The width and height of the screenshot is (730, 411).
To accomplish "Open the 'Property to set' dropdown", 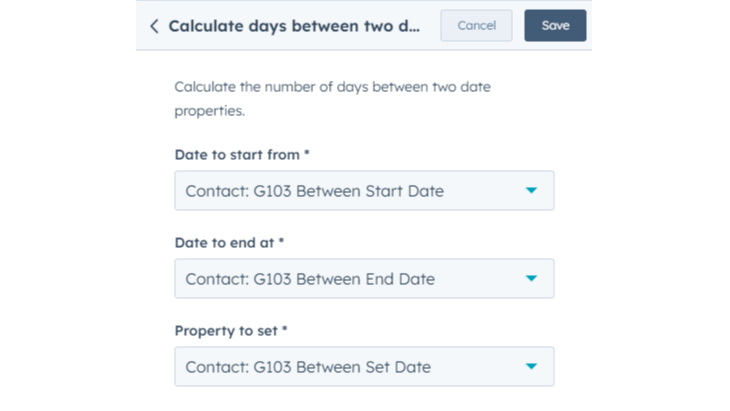I will click(364, 367).
